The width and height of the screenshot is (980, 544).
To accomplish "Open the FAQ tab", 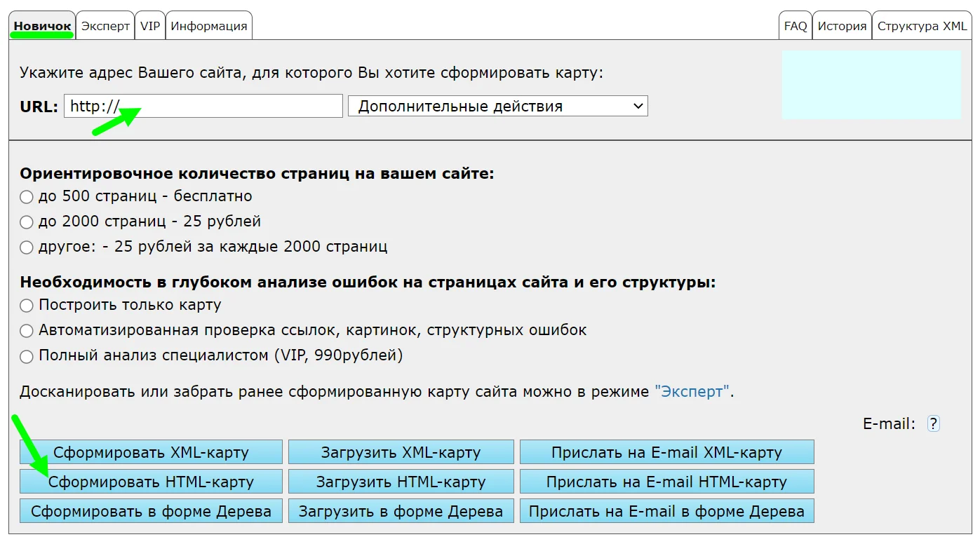I will click(796, 27).
